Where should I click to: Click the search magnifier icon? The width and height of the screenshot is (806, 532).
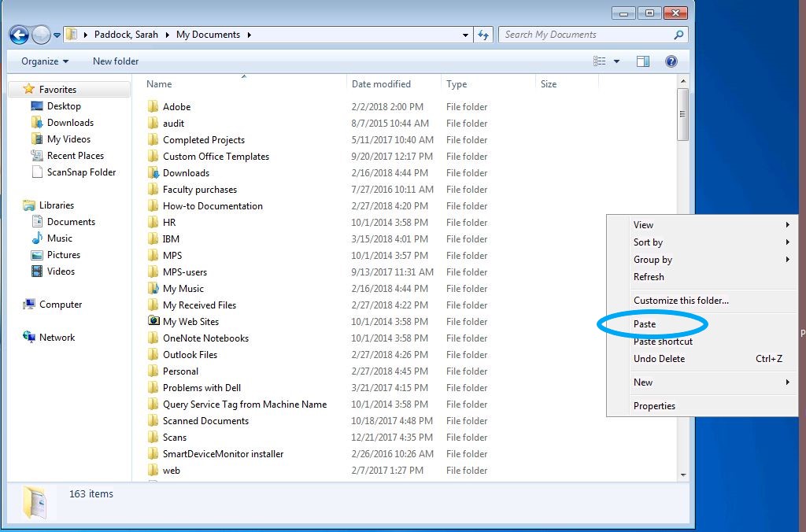[x=678, y=35]
